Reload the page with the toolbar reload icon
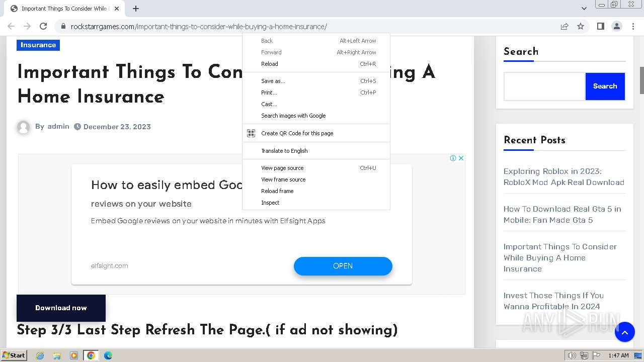Image resolution: width=644 pixels, height=362 pixels. point(43,26)
